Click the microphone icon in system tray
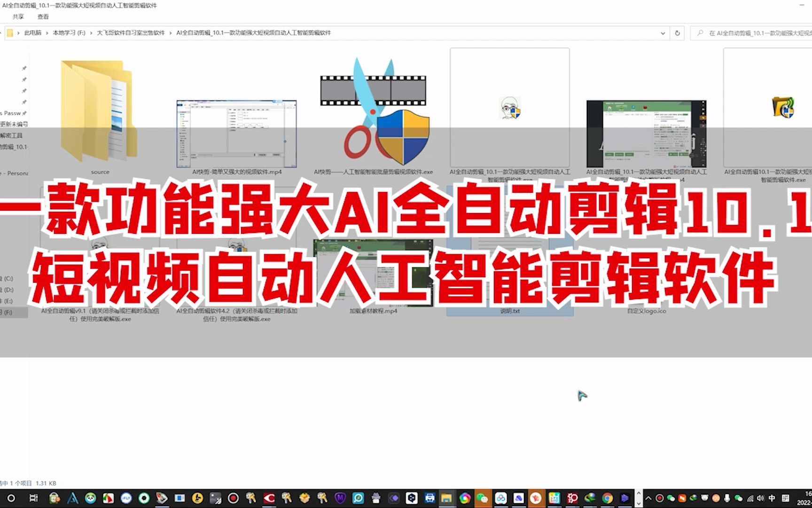This screenshot has width=812, height=508. tap(727, 498)
